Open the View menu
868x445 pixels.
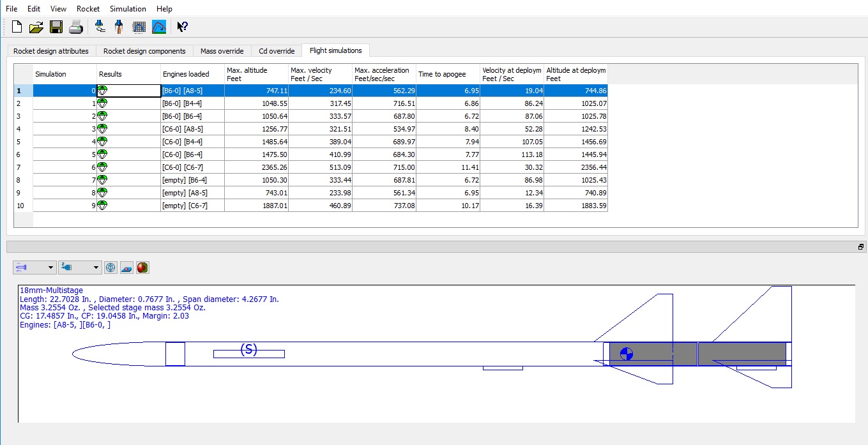(x=58, y=9)
